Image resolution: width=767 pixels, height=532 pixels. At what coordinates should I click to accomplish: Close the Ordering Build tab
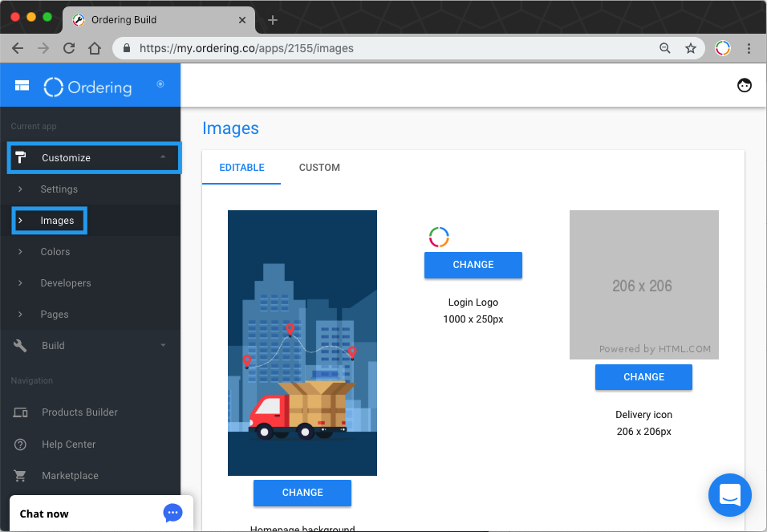pos(242,20)
